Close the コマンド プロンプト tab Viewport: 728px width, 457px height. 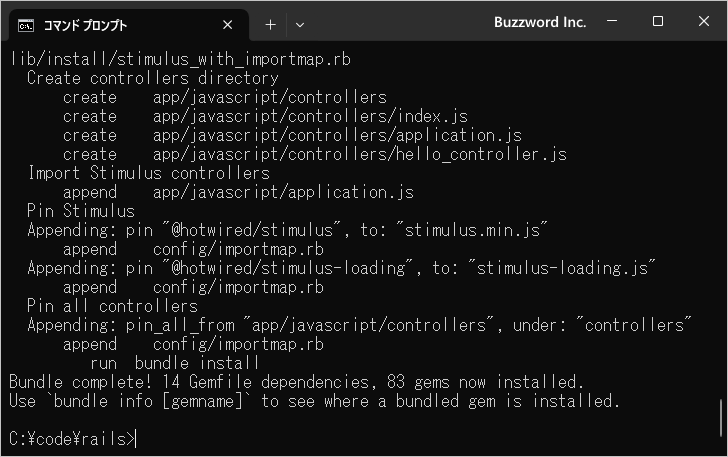tap(228, 25)
